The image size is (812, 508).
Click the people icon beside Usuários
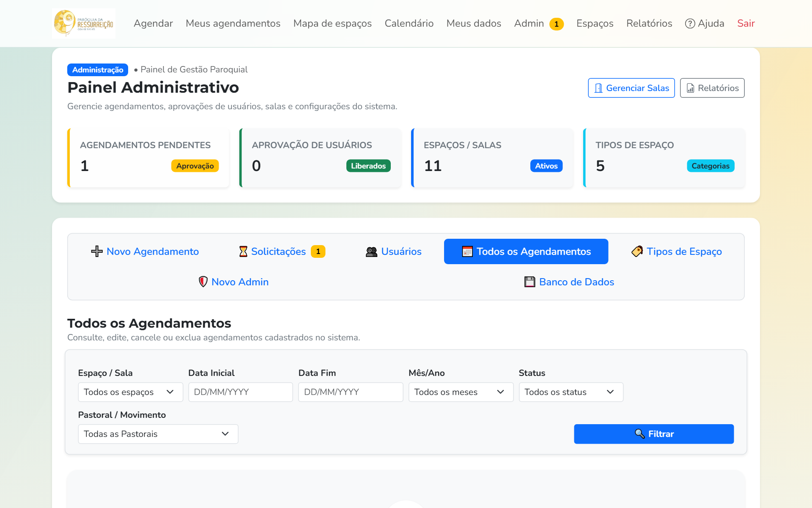(371, 251)
